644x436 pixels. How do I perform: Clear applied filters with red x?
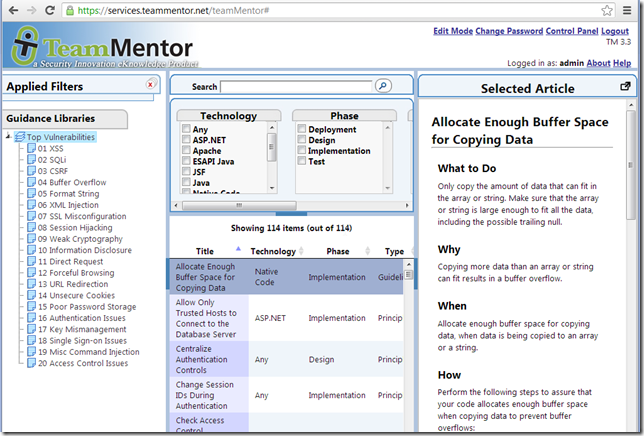tap(151, 84)
